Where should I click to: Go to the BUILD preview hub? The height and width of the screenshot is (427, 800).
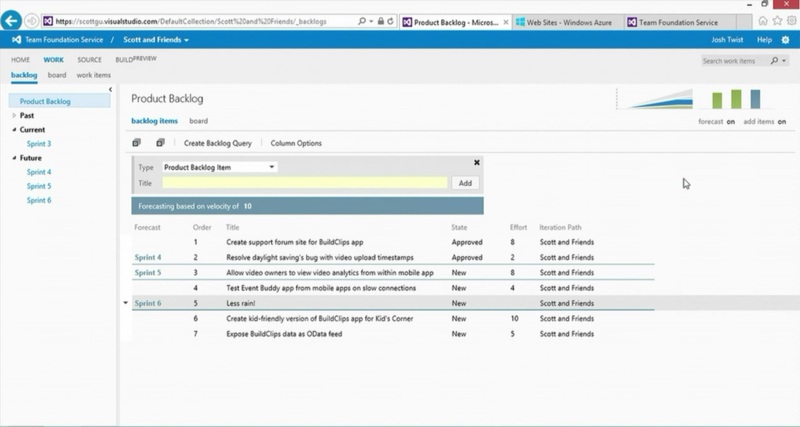click(x=136, y=59)
